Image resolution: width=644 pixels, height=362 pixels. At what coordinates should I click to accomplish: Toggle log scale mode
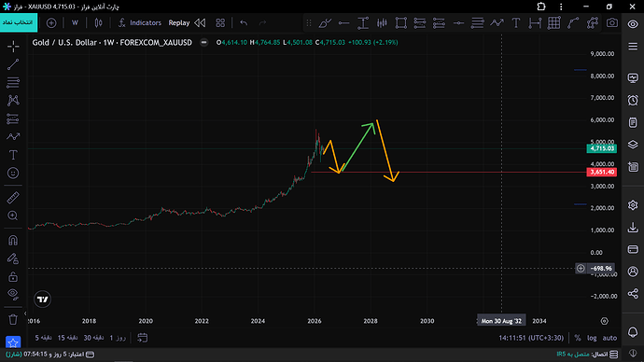(592, 338)
